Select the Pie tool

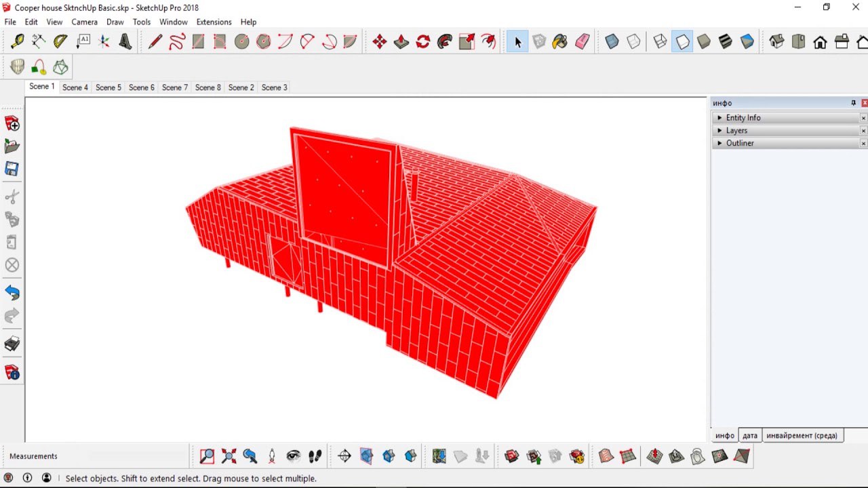click(350, 41)
